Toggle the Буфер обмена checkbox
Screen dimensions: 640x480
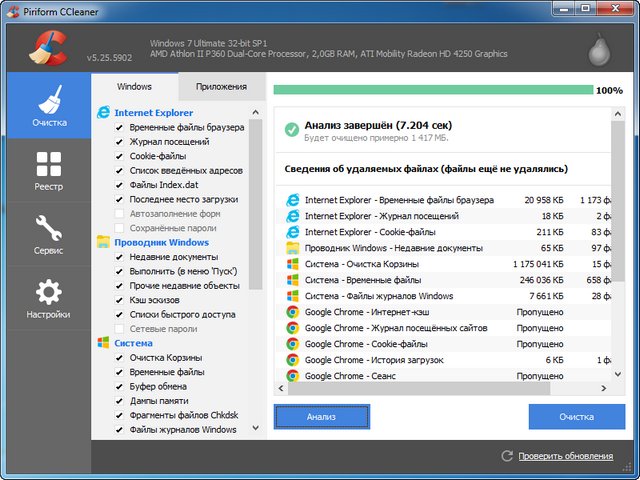pos(120,386)
